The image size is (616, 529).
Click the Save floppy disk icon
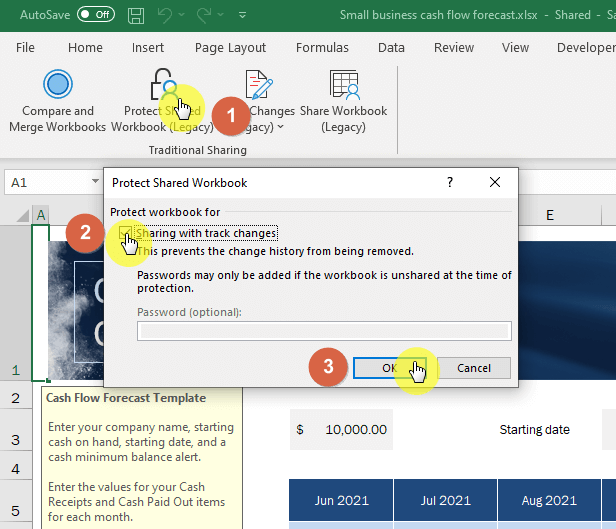pyautogui.click(x=136, y=15)
